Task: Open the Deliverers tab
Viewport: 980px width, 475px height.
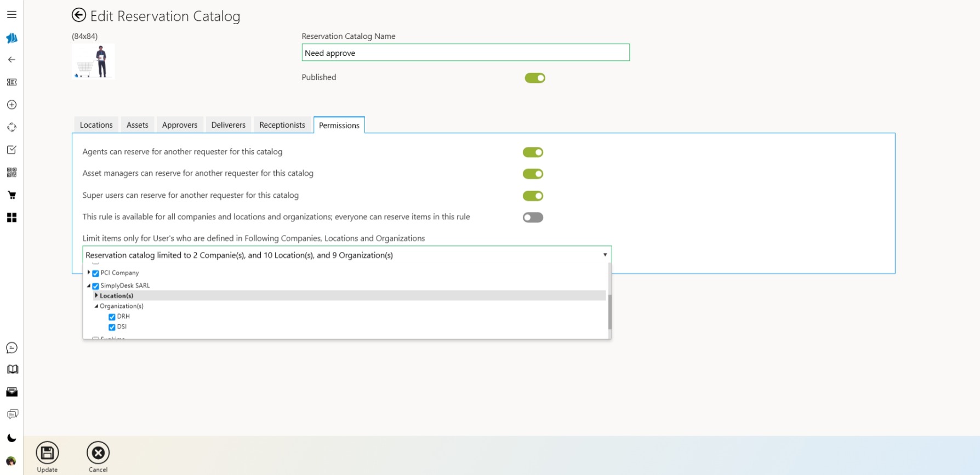Action: (228, 125)
